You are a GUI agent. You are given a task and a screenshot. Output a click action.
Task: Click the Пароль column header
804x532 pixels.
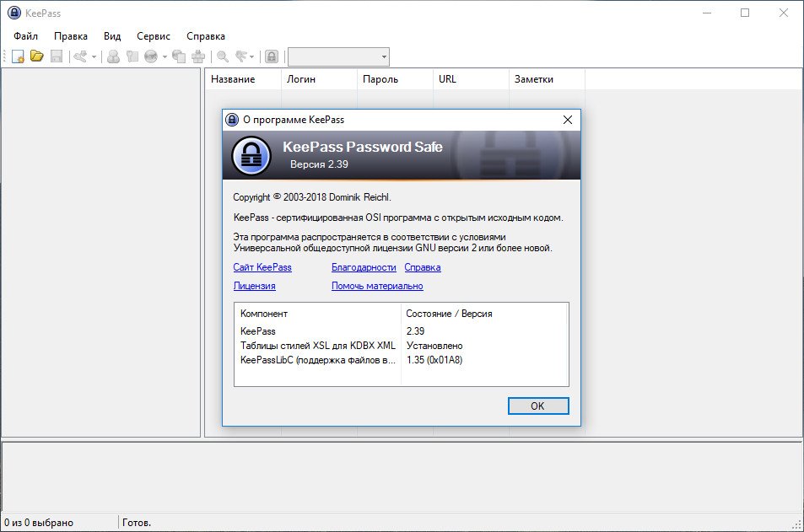[x=395, y=79]
